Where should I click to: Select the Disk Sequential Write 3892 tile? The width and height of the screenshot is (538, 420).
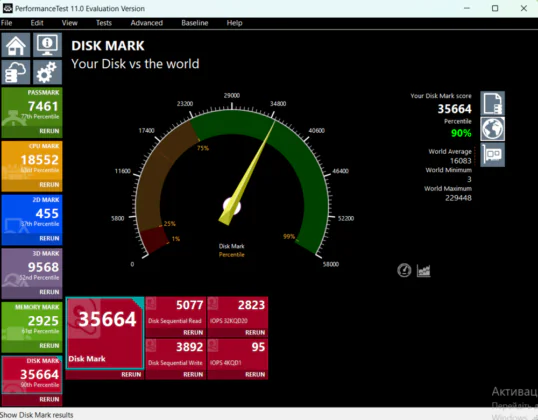tap(175, 354)
